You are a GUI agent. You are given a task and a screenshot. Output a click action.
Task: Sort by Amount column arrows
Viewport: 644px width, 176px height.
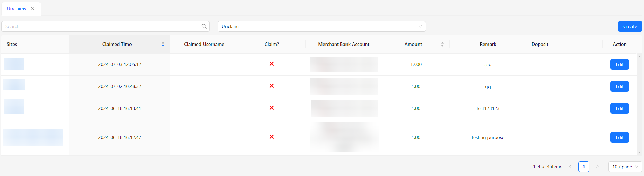click(442, 44)
